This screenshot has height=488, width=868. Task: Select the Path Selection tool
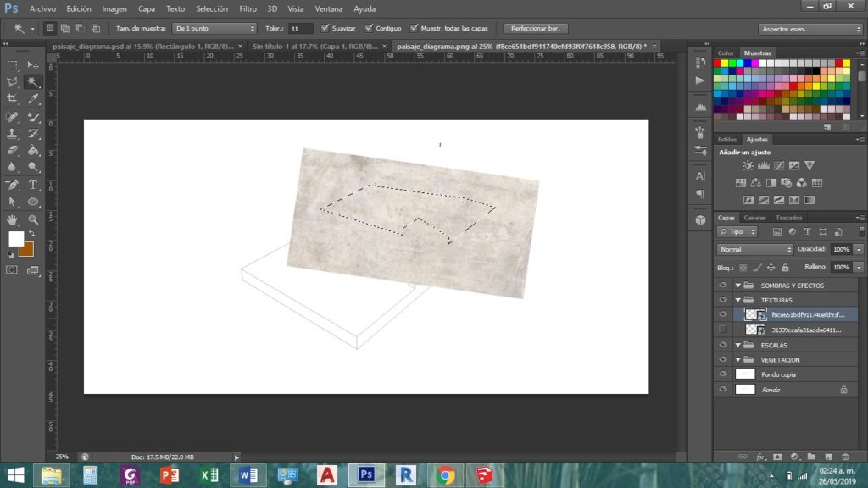[x=12, y=202]
